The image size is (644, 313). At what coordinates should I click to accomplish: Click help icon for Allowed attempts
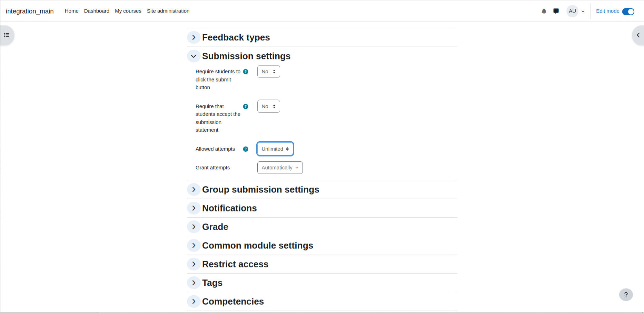[x=246, y=149]
